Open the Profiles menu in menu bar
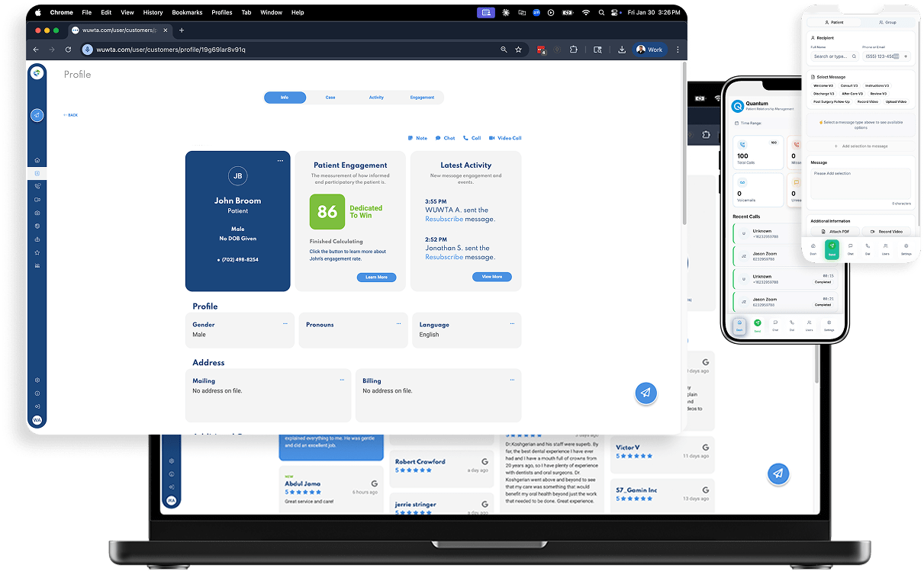 tap(222, 12)
